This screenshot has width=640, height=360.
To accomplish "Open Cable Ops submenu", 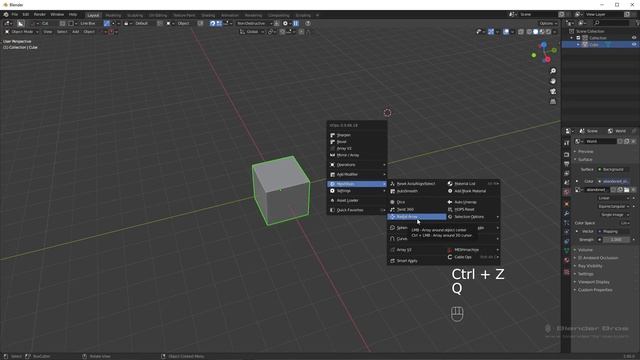I will coord(473,257).
